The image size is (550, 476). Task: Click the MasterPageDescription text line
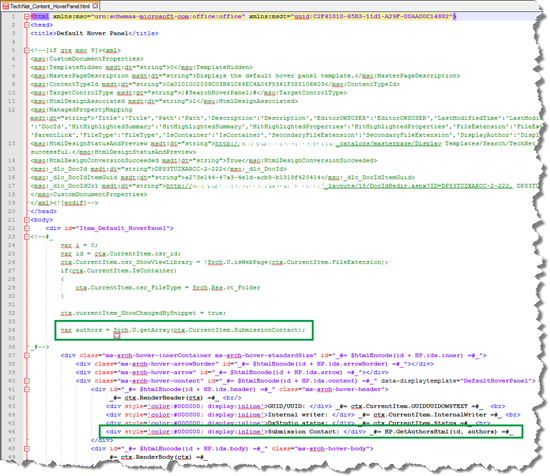pos(245,76)
